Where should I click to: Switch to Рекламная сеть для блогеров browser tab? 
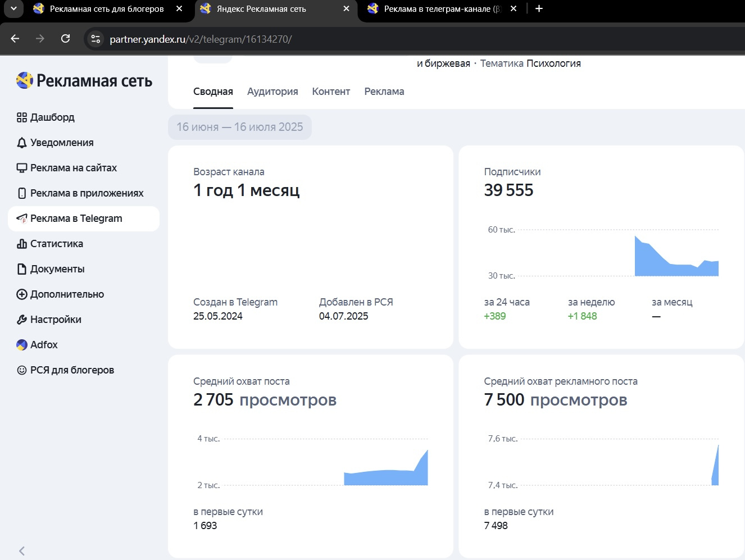(x=107, y=9)
